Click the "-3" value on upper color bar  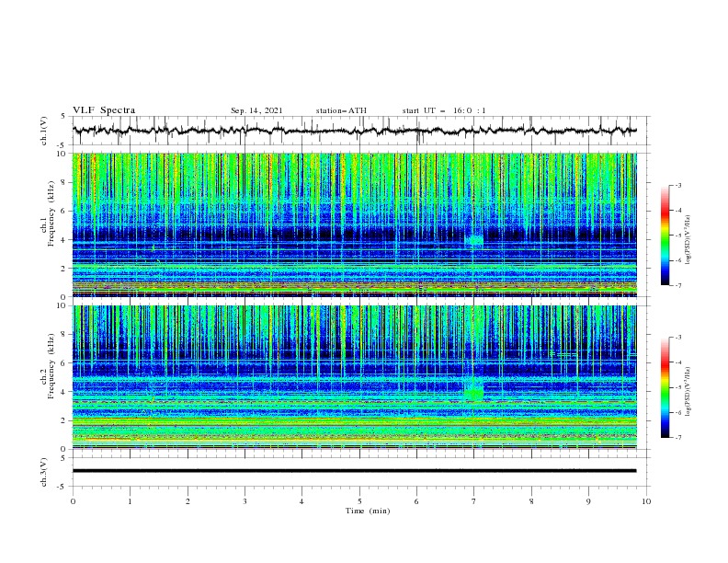[678, 185]
